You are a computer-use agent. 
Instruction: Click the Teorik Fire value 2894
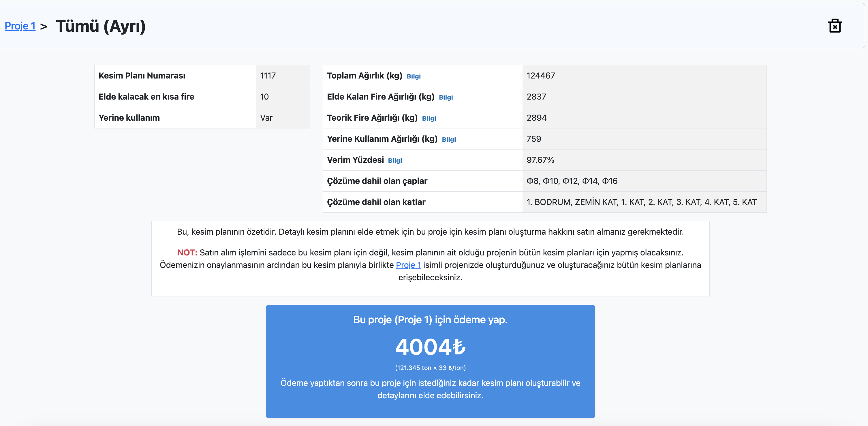pos(536,118)
